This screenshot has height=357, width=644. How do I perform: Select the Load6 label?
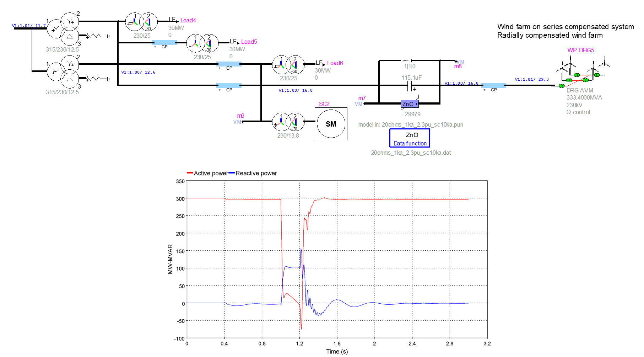coord(335,63)
